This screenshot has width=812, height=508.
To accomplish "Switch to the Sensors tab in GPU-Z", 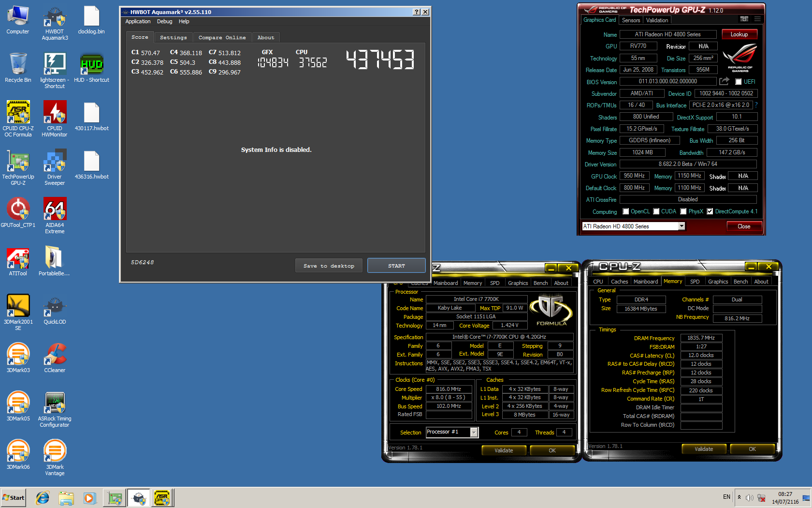I will pyautogui.click(x=631, y=20).
